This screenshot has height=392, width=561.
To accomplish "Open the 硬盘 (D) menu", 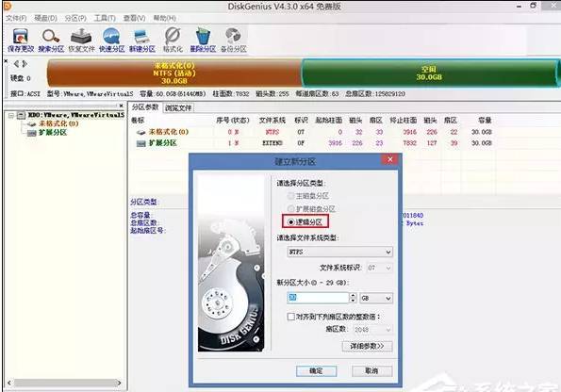I will click(x=45, y=18).
